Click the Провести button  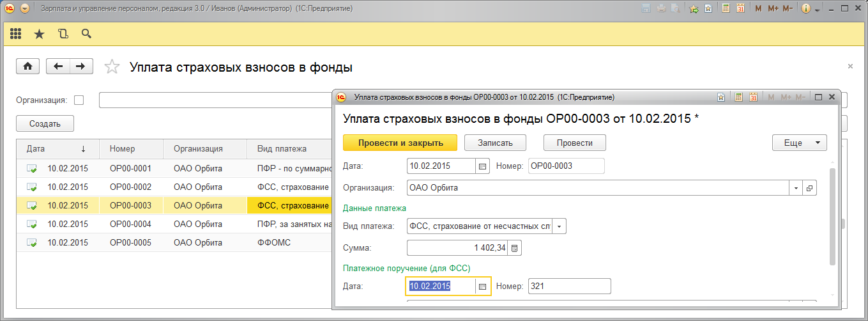coord(574,143)
